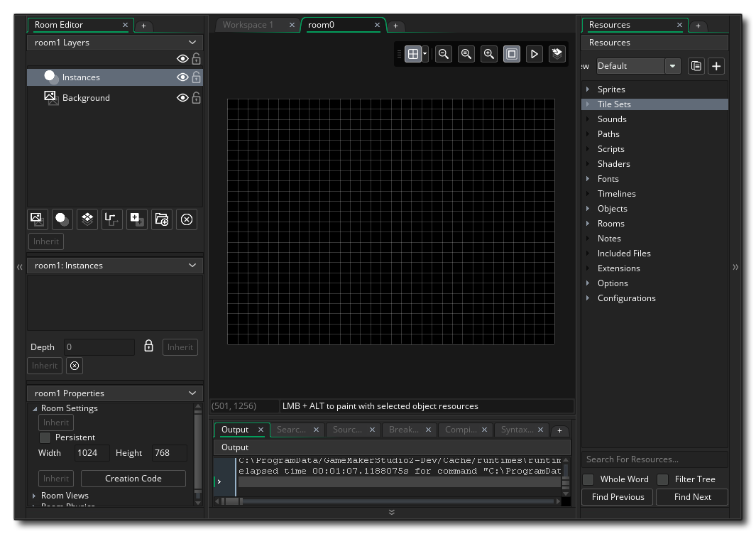Create a new layer folder icon

click(x=162, y=219)
